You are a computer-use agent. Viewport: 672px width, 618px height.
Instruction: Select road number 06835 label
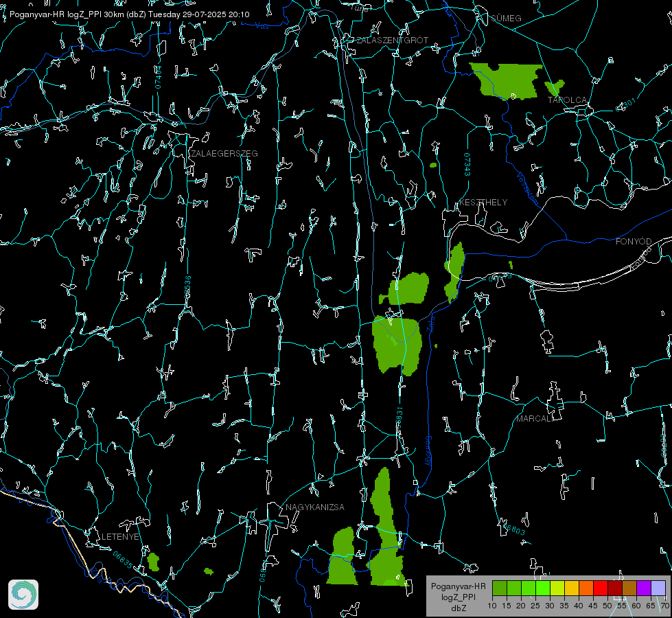pyautogui.click(x=123, y=560)
